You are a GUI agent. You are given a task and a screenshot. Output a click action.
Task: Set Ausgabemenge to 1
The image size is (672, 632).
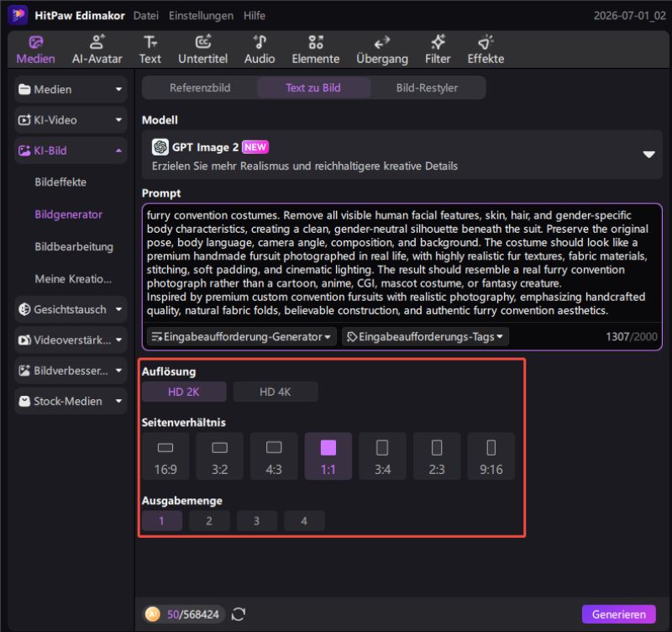(x=162, y=521)
